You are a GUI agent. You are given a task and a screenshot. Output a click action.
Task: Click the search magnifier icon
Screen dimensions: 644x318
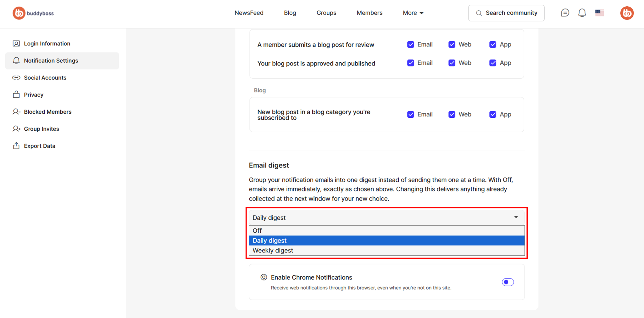tap(479, 13)
